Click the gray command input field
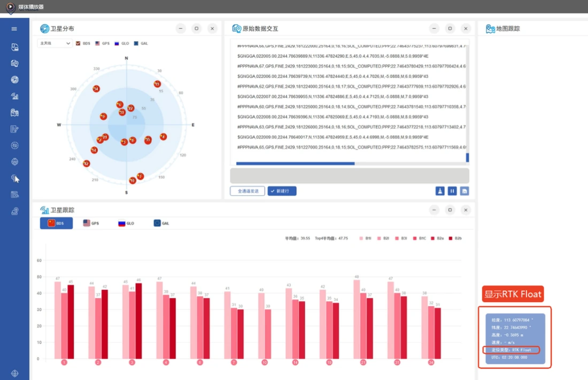 click(350, 175)
